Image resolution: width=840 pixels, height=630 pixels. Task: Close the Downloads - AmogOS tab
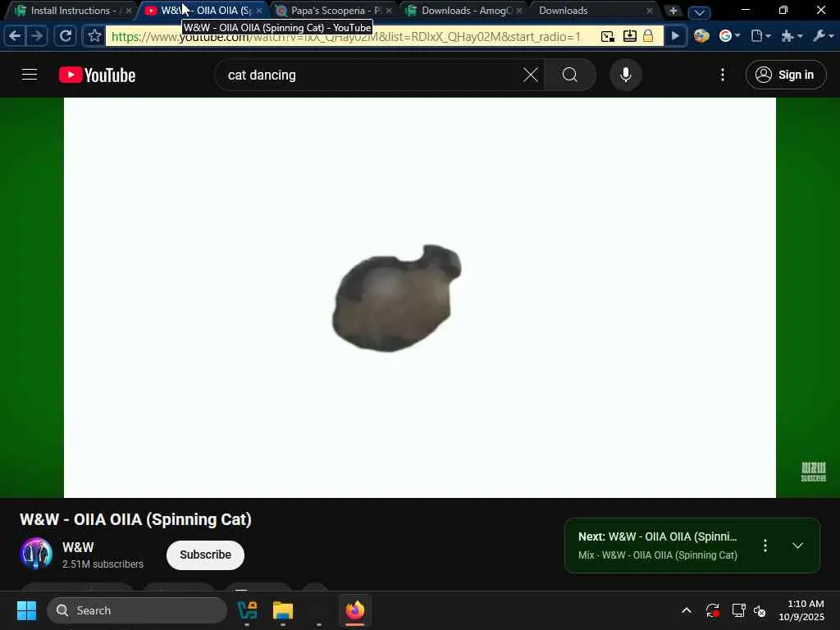point(519,11)
